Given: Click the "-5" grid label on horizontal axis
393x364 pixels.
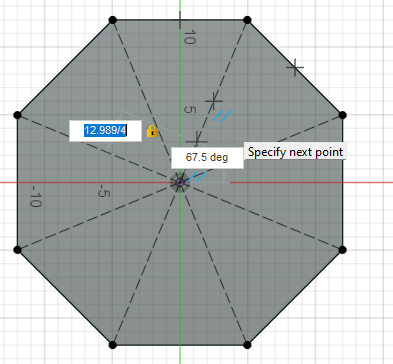Looking at the screenshot, I should tap(103, 192).
